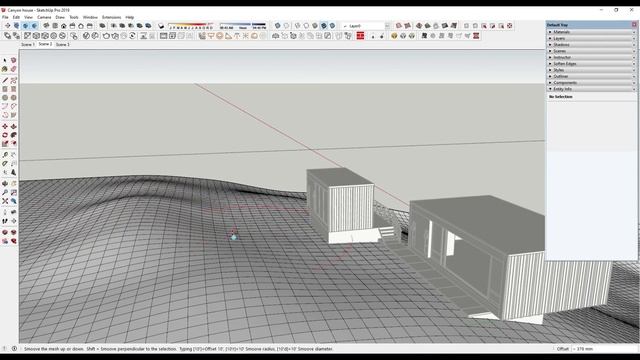The image size is (640, 360).
Task: Choose the Circle drawing tool
Action: pyautogui.click(x=5, y=98)
